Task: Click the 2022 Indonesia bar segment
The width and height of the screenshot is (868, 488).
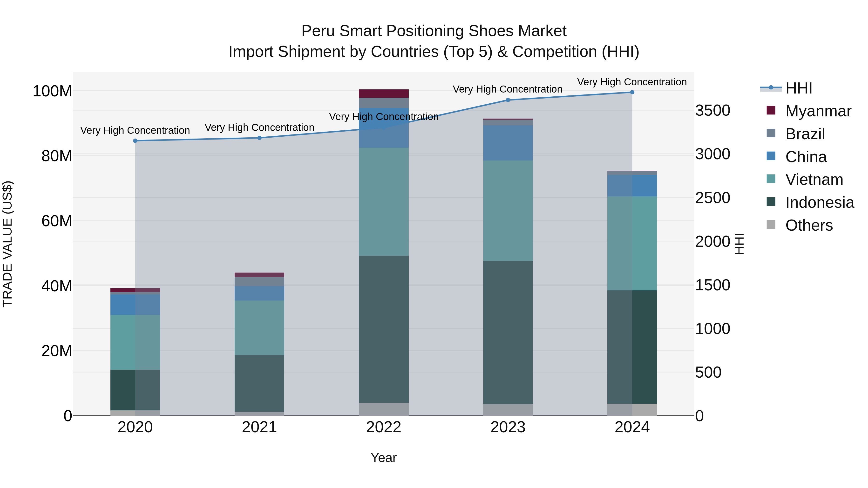Action: 384,329
